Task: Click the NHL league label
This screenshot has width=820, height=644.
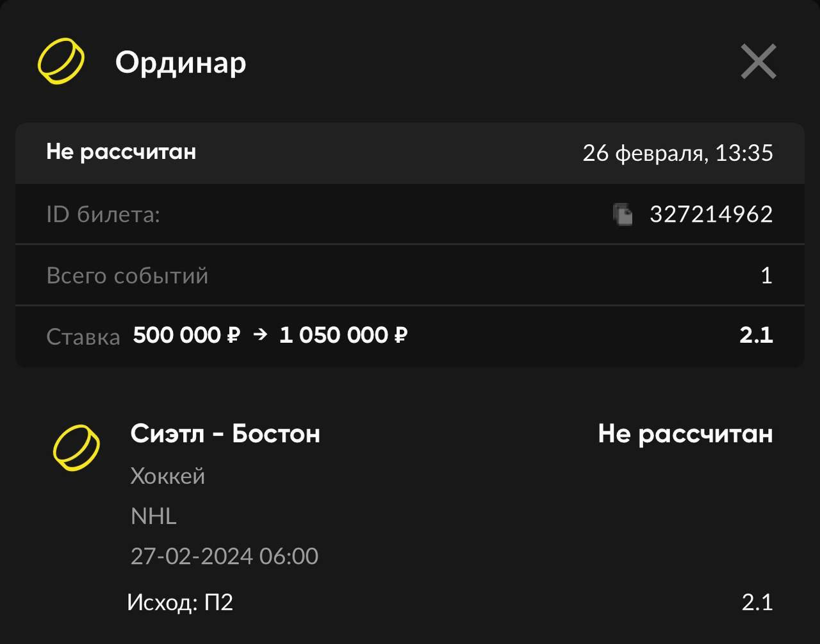Action: coord(154,516)
